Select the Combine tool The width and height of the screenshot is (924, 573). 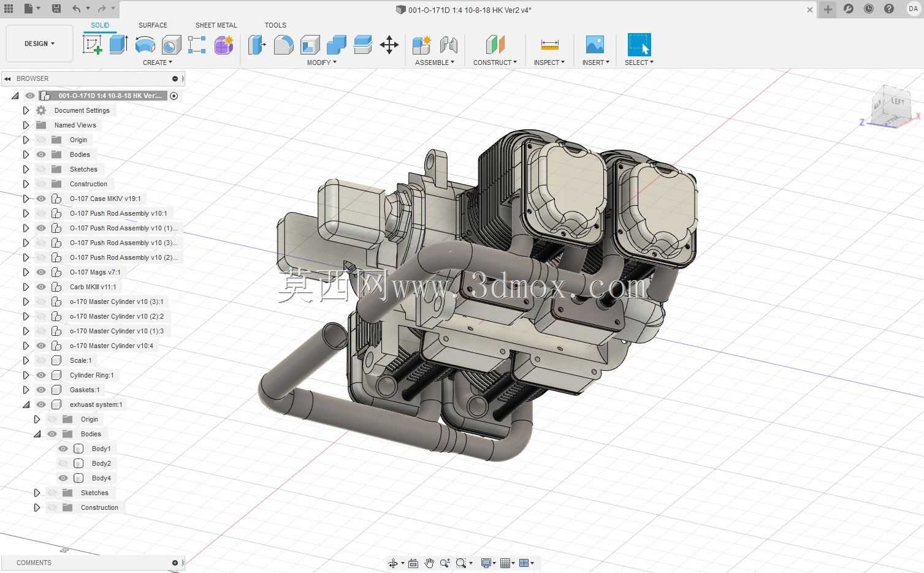pyautogui.click(x=336, y=45)
